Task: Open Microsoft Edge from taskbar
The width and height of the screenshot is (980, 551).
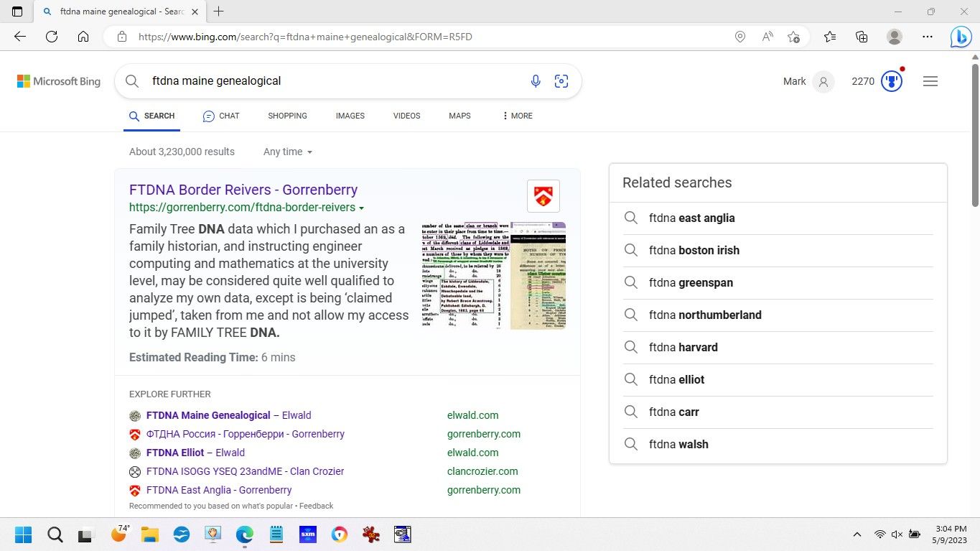Action: [x=245, y=534]
